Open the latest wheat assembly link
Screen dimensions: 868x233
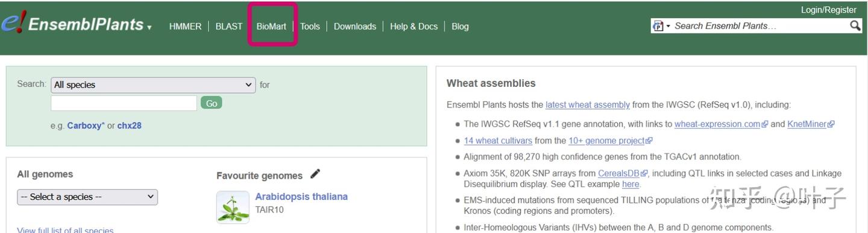point(588,104)
